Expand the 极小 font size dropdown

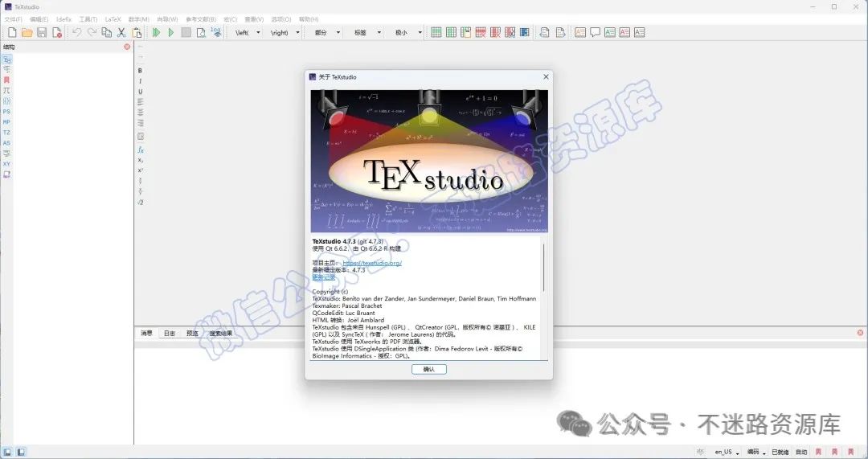(x=420, y=33)
